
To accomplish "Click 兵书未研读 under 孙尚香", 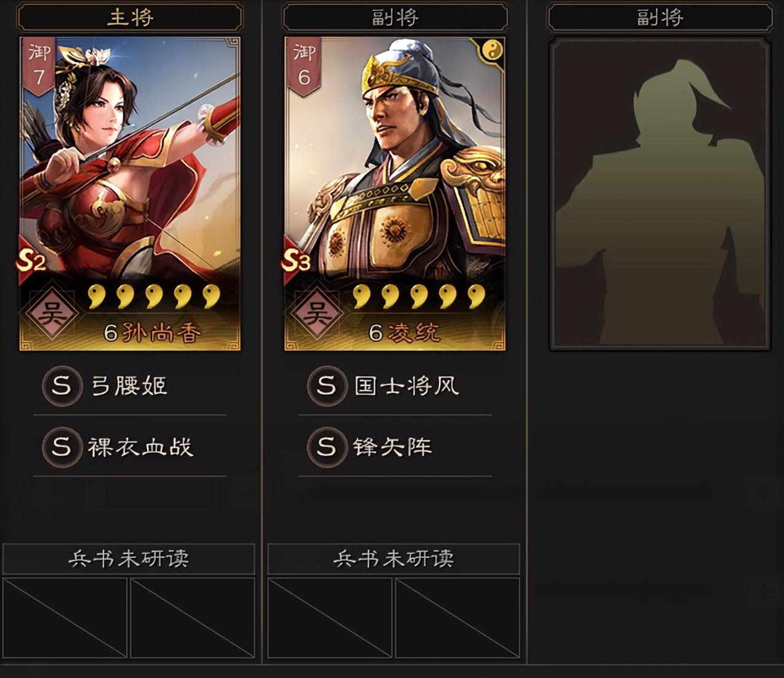I will 129,558.
